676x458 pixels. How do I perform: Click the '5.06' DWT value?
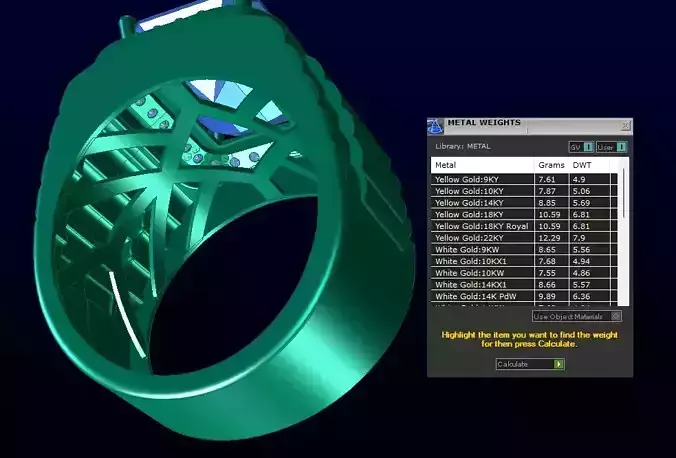(x=581, y=191)
